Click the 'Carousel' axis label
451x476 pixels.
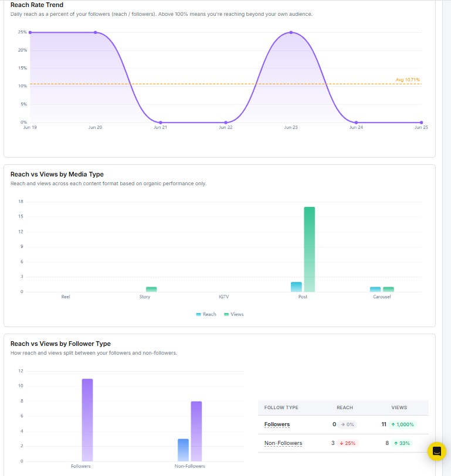pyautogui.click(x=382, y=297)
